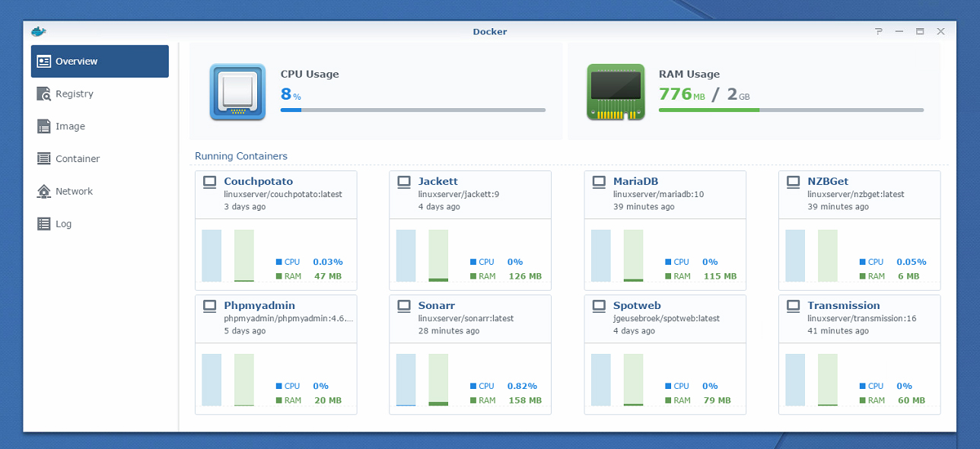Click Transmission's '41 minutes ago' uptime

click(x=838, y=331)
